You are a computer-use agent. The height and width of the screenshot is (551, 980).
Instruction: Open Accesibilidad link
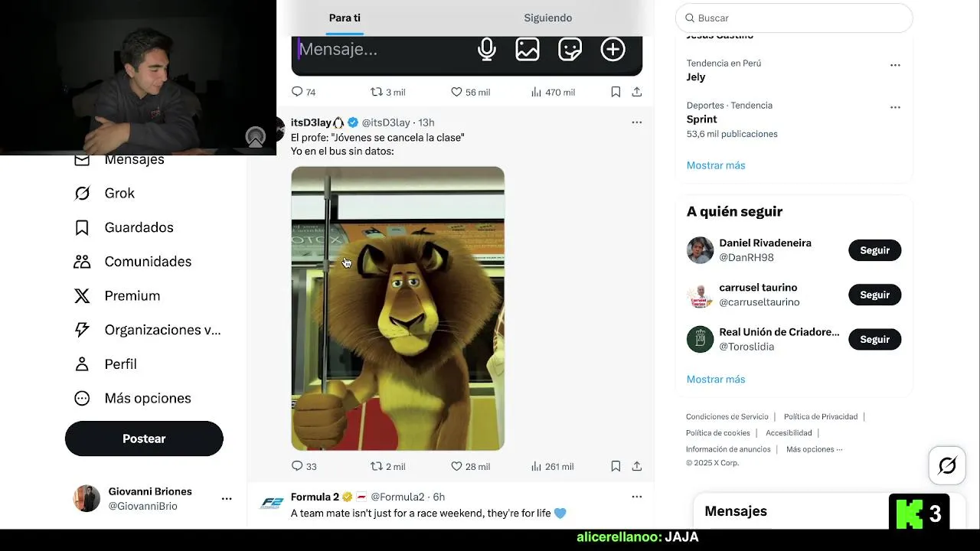coord(789,433)
